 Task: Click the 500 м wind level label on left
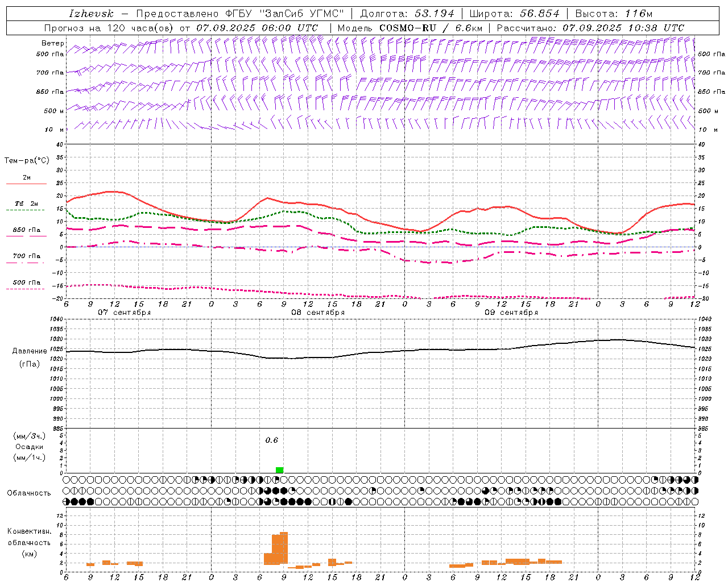pyautogui.click(x=53, y=111)
